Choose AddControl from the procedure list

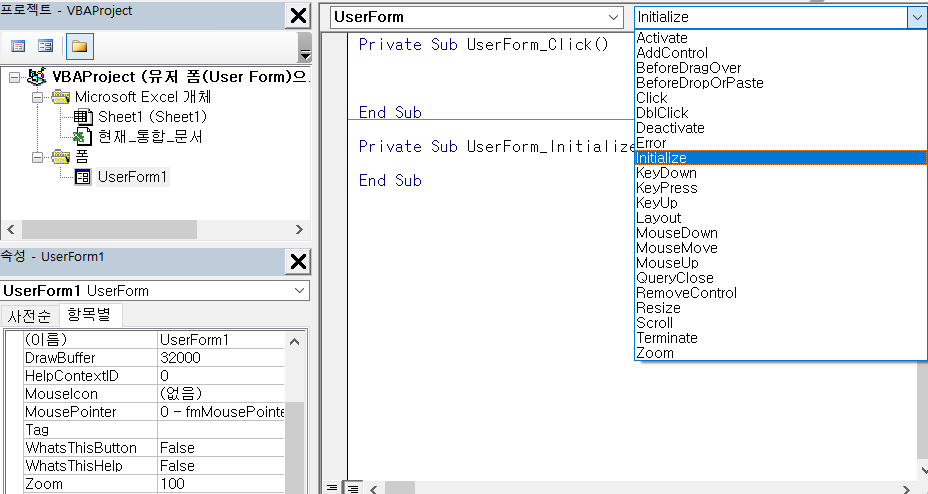pos(780,53)
